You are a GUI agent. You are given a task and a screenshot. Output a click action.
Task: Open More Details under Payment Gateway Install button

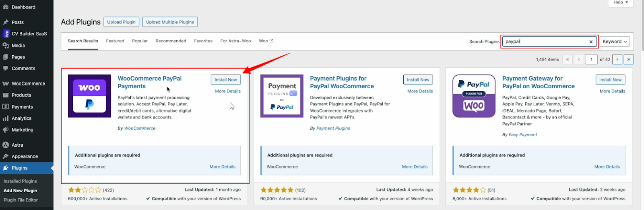[613, 91]
